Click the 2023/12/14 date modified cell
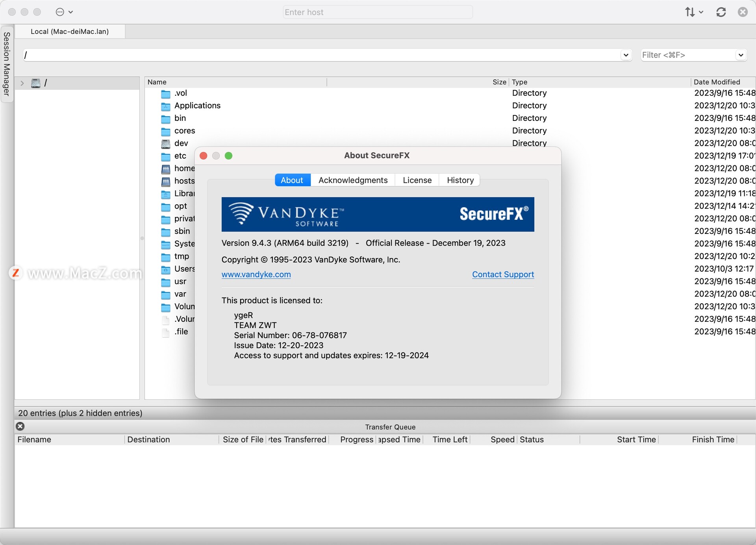Image resolution: width=756 pixels, height=545 pixels. coord(724,206)
